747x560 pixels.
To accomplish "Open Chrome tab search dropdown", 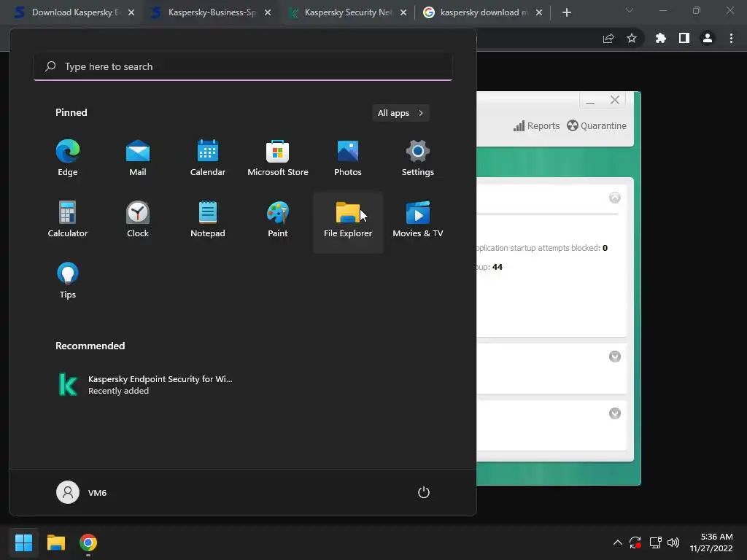I will click(630, 10).
